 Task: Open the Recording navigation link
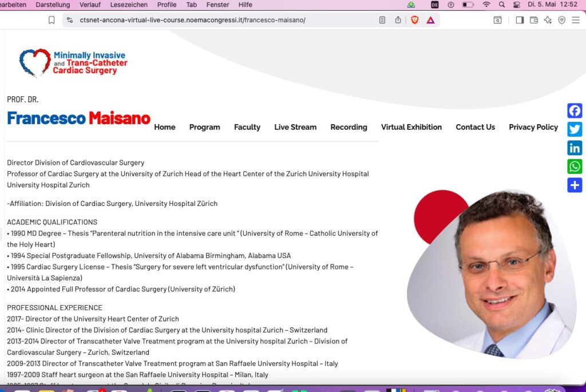pyautogui.click(x=349, y=127)
